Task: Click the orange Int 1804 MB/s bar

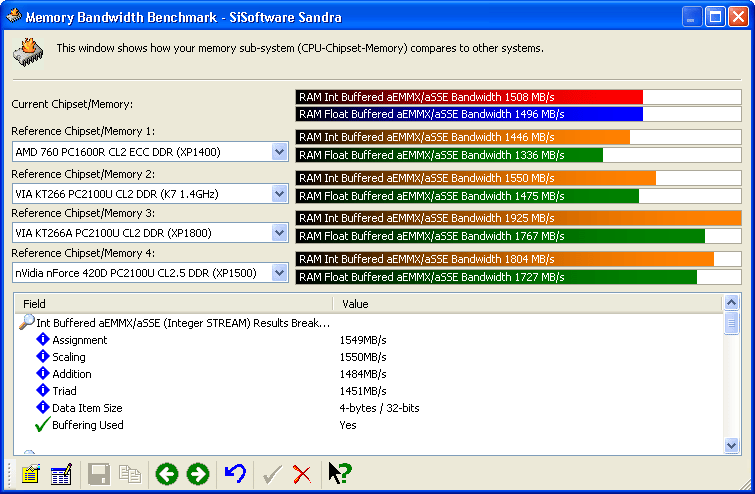Action: pyautogui.click(x=505, y=259)
